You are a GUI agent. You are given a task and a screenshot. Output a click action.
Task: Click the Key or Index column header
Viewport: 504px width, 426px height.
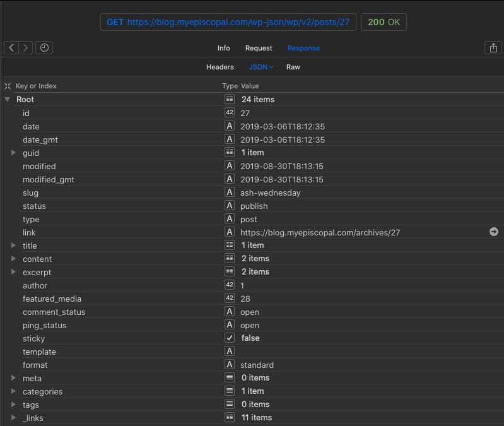[x=36, y=86]
